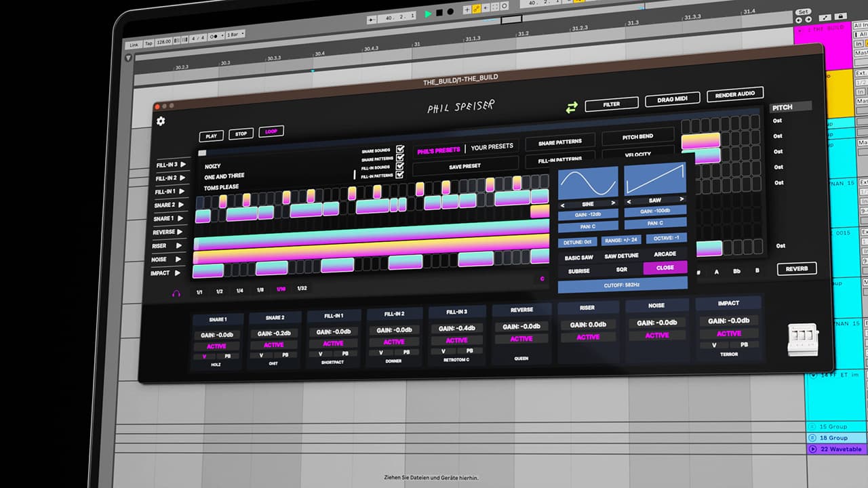Toggle SNARE SOUNDS checkbox

401,149
